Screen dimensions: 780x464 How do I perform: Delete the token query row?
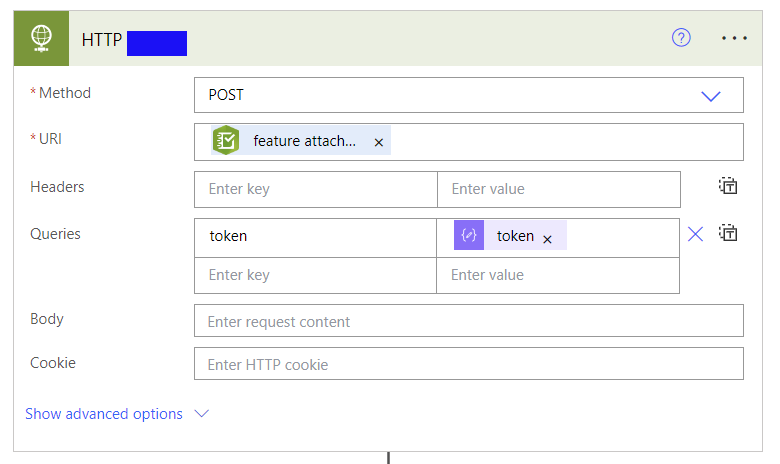[x=696, y=234]
